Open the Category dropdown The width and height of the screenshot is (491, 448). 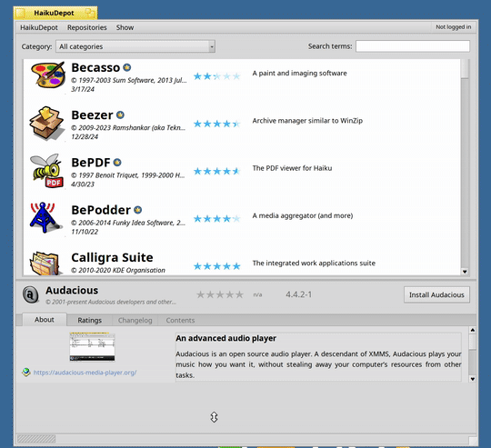pos(135,46)
